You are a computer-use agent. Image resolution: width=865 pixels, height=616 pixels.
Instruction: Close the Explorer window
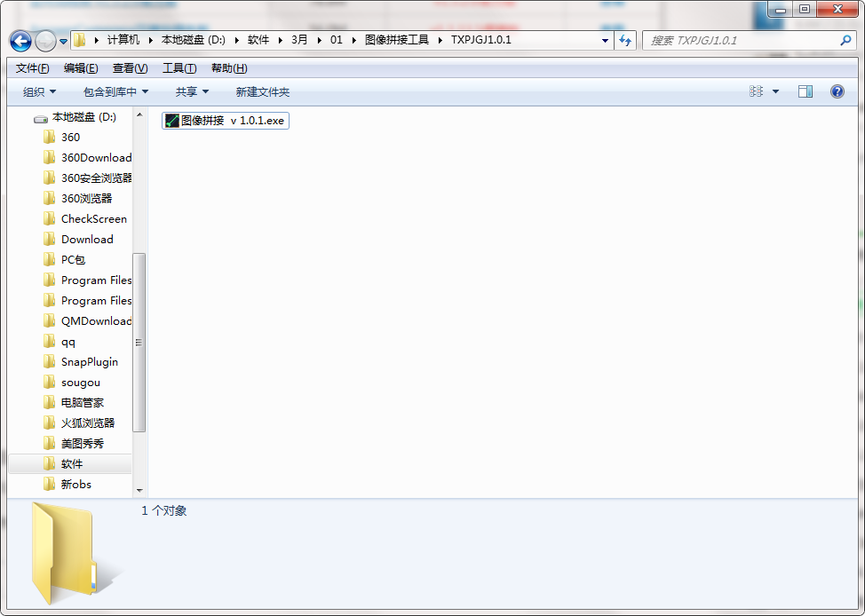pos(837,10)
